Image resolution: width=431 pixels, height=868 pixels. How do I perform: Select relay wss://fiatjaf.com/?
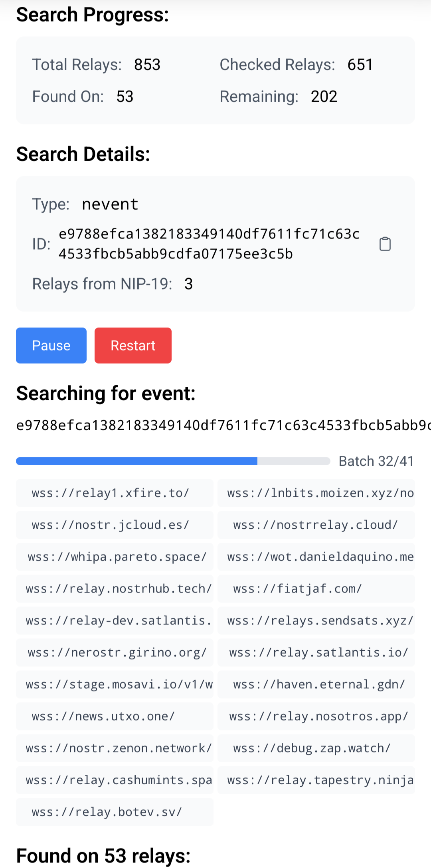pyautogui.click(x=316, y=589)
